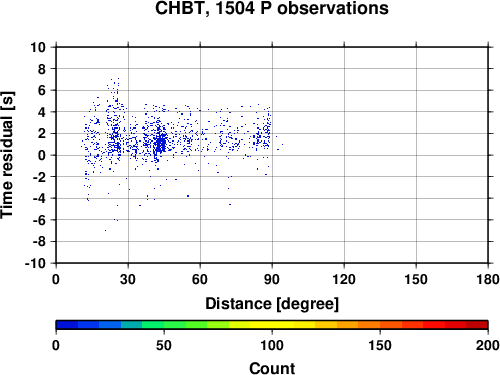This screenshot has height=375, width=500.
Task: Click the y-axis tick label 6
Action: pyautogui.click(x=42, y=90)
